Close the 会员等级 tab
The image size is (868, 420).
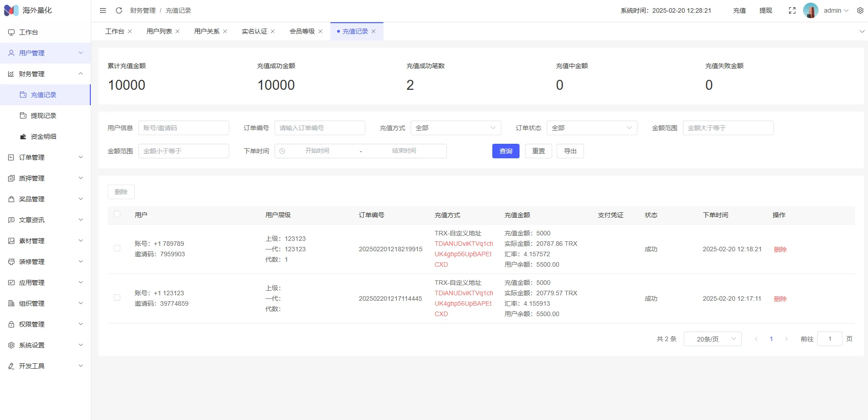(320, 31)
